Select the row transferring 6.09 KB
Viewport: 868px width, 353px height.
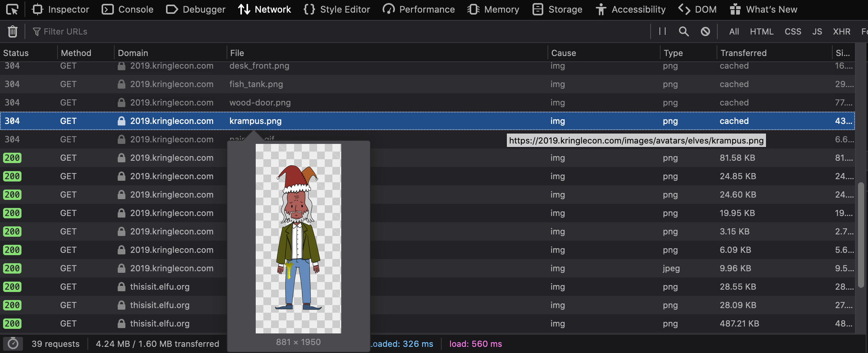[427, 250]
